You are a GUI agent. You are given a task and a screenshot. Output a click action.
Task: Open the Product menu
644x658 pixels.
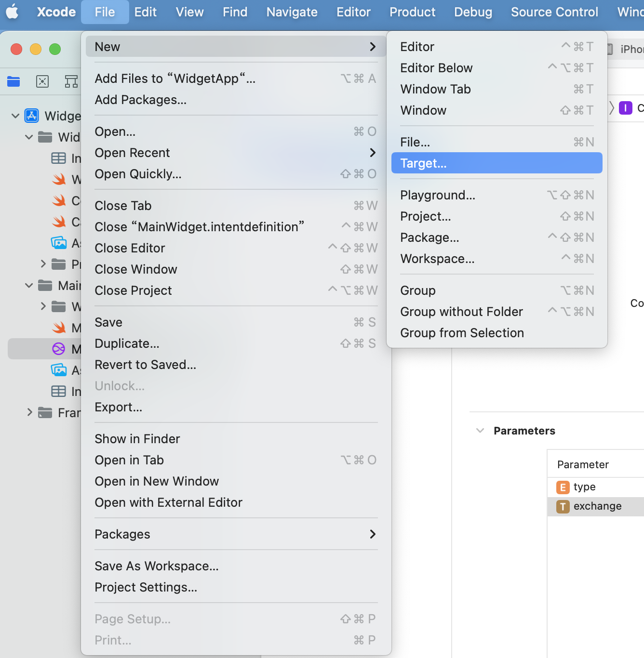point(412,12)
